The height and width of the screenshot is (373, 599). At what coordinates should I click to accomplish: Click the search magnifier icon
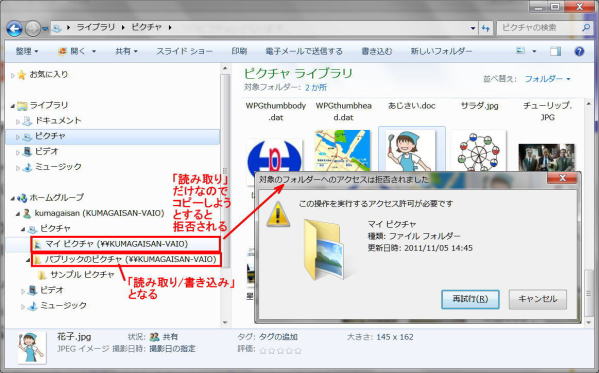[x=586, y=28]
